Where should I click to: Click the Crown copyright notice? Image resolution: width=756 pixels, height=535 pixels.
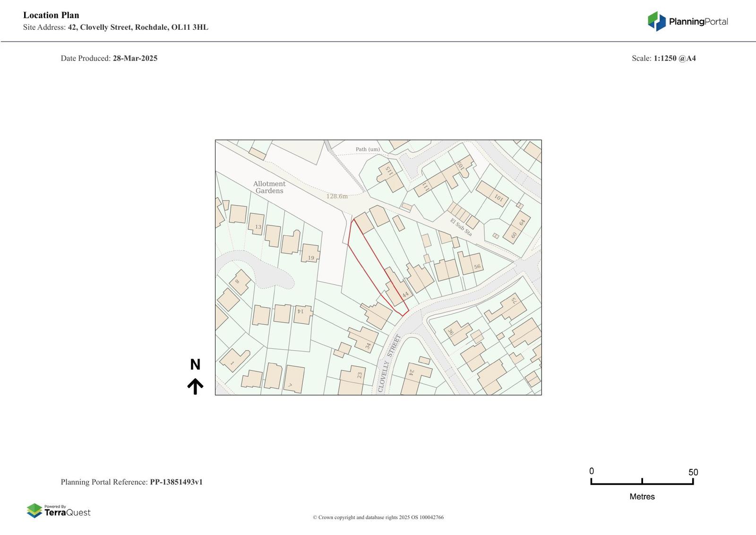378,517
